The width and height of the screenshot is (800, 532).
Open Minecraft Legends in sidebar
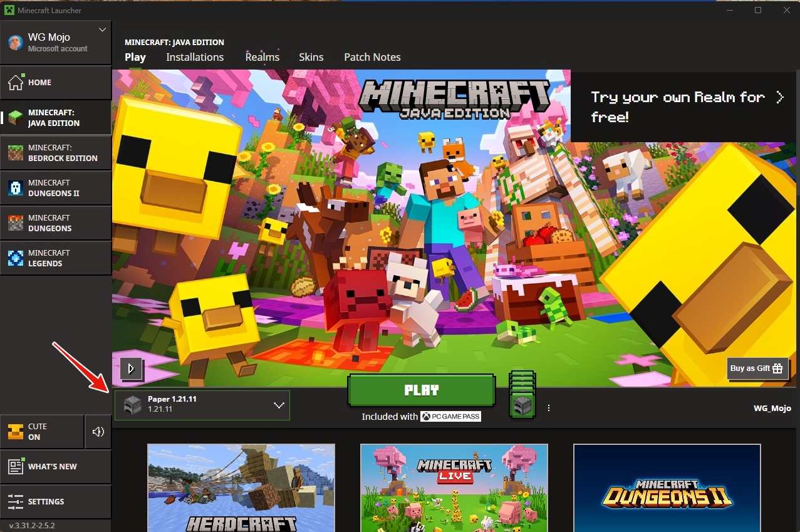tap(56, 258)
